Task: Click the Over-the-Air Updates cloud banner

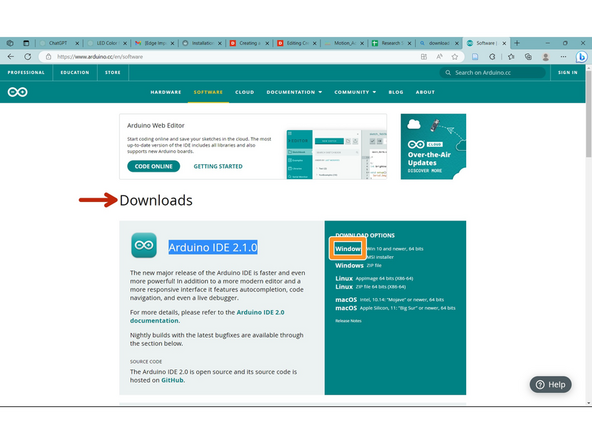Action: (x=433, y=146)
